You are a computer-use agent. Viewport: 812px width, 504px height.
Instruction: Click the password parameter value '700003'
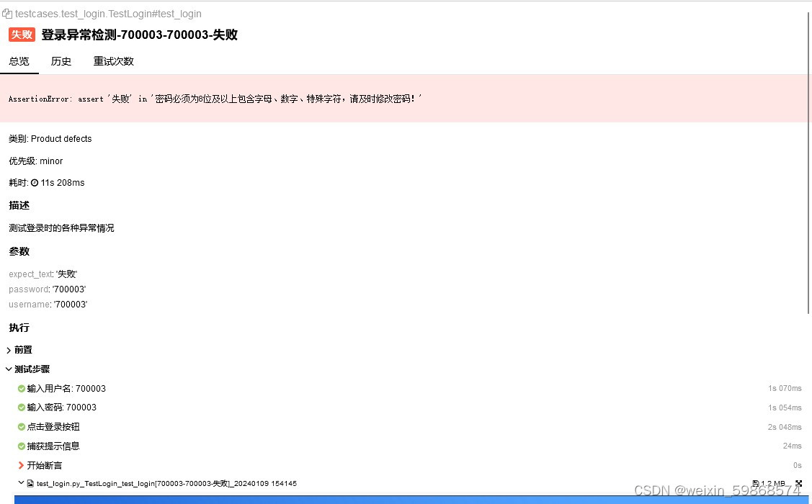point(69,289)
